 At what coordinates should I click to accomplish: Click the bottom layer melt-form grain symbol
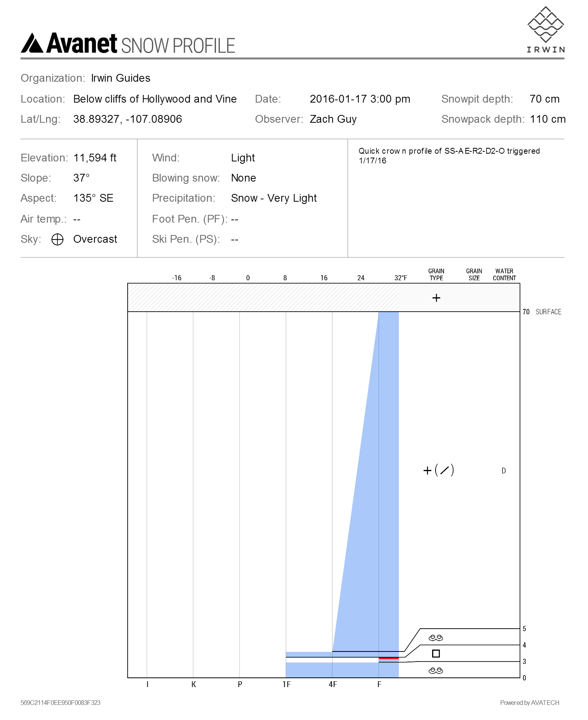pyautogui.click(x=436, y=670)
